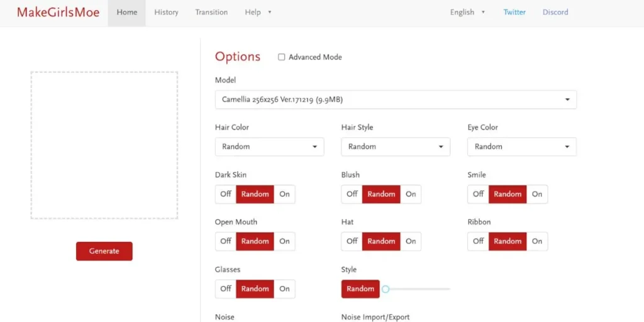644x322 pixels.
Task: Expand the Hair Style dropdown
Action: [x=396, y=147]
